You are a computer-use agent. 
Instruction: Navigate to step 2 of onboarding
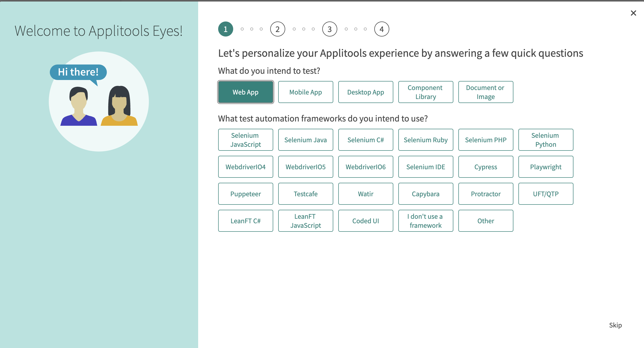276,29
